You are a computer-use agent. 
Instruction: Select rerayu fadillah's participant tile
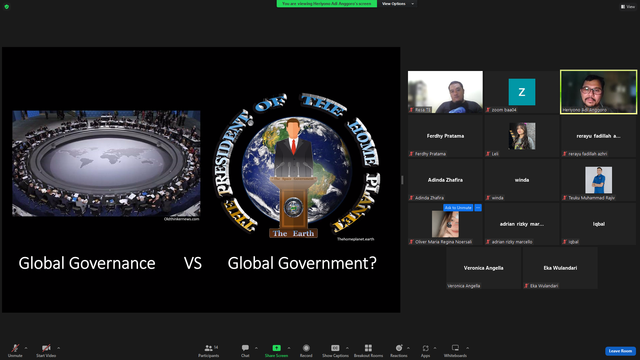coord(598,136)
